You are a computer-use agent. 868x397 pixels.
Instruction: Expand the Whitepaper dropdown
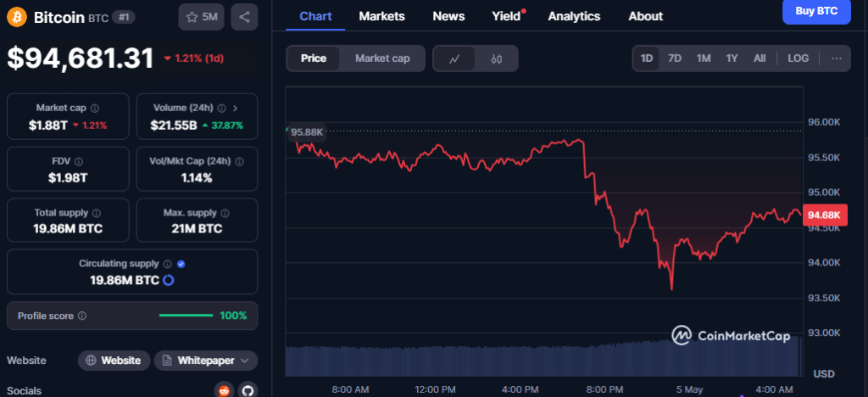(206, 361)
